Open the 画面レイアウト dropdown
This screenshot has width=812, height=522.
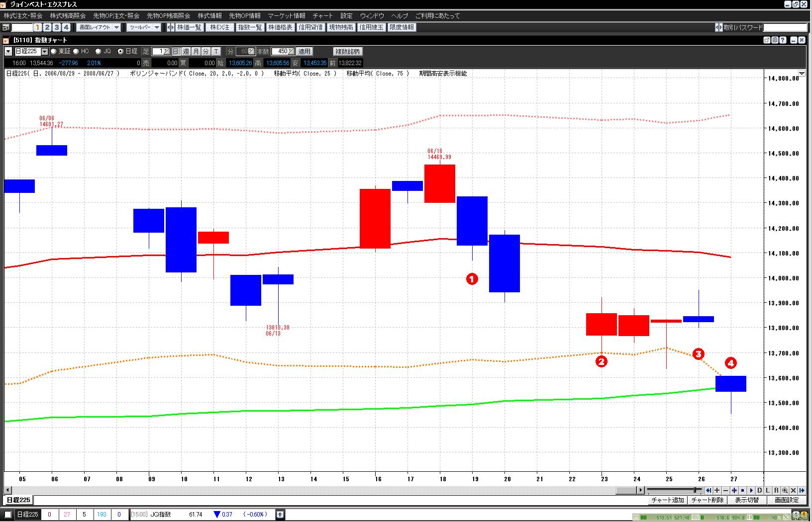pos(99,27)
